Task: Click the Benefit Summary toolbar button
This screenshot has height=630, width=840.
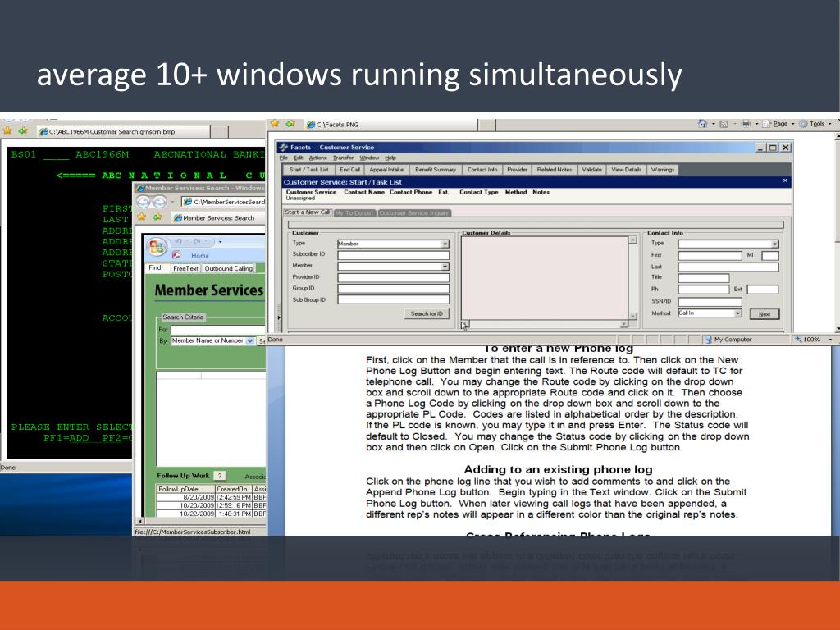Action: pos(435,169)
